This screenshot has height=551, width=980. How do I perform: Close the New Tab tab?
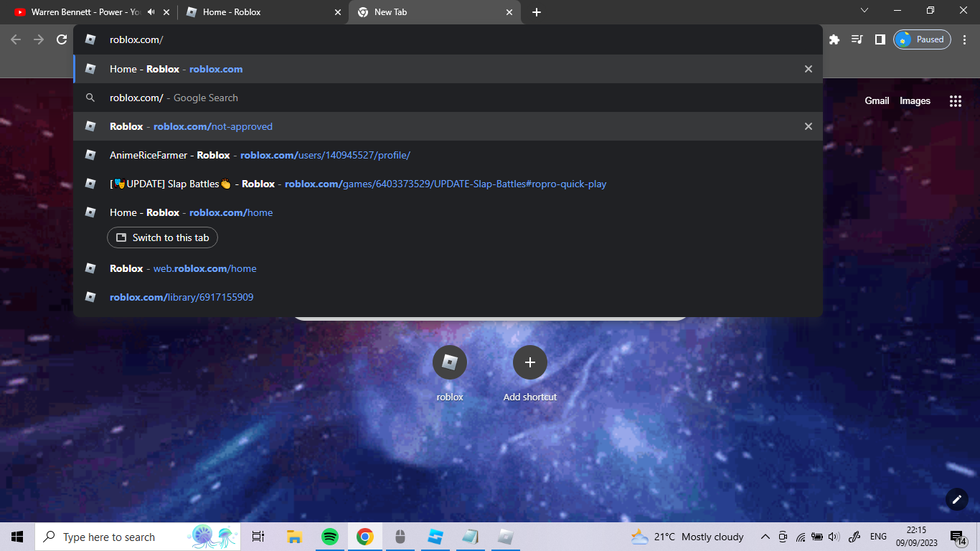tap(509, 12)
